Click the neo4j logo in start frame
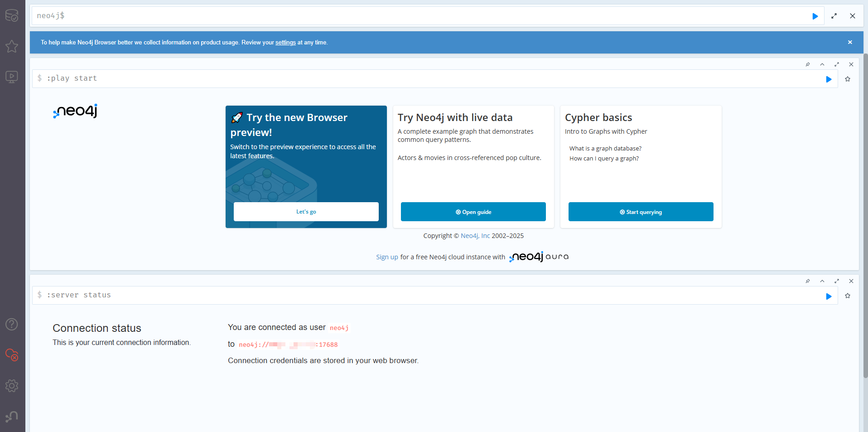The image size is (868, 432). coord(75,111)
